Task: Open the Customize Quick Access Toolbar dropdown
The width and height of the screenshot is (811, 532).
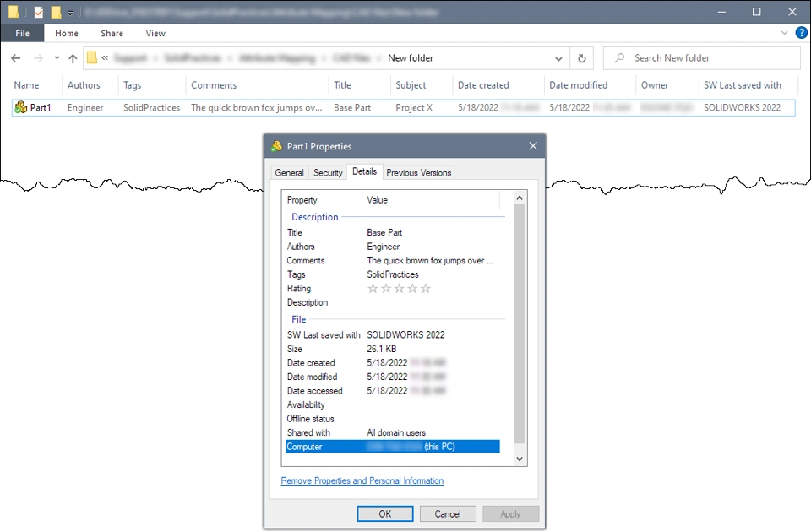Action: 70,13
